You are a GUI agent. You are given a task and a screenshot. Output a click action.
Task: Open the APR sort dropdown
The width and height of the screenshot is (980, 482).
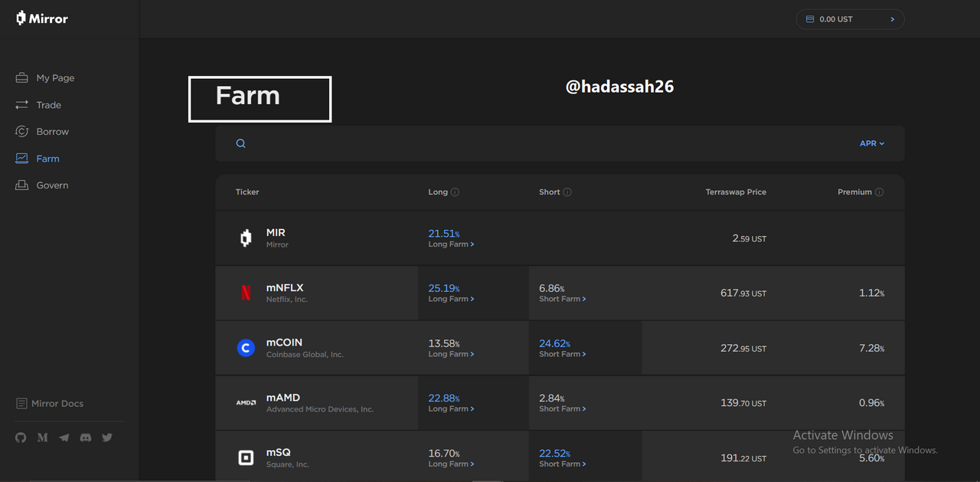click(x=872, y=143)
